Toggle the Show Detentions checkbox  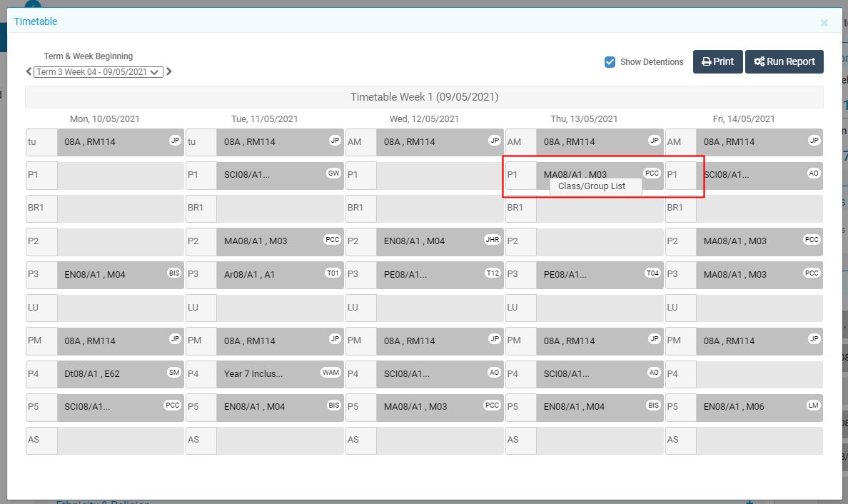coord(610,62)
